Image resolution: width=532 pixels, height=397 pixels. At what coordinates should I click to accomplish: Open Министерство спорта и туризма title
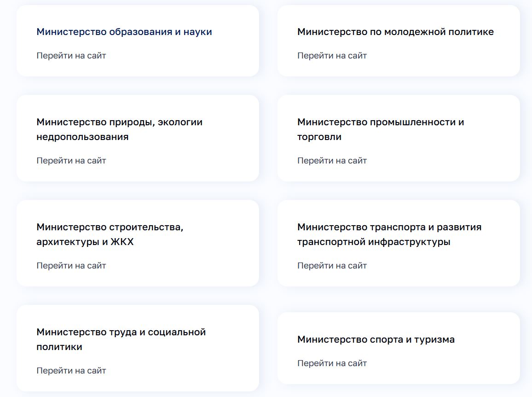point(376,339)
